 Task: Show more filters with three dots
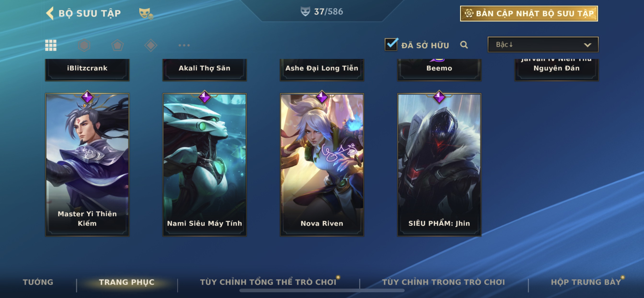tap(184, 45)
